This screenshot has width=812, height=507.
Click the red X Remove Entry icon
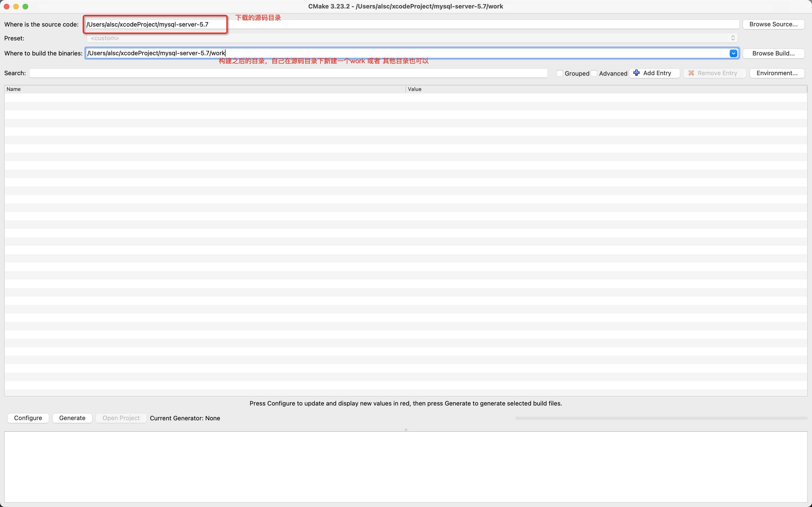(691, 73)
